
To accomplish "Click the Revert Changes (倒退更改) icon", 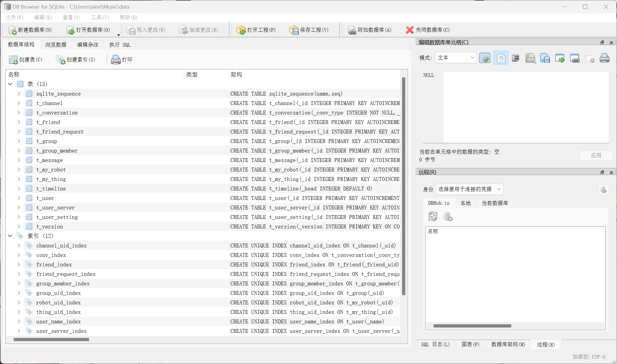I will click(x=183, y=30).
